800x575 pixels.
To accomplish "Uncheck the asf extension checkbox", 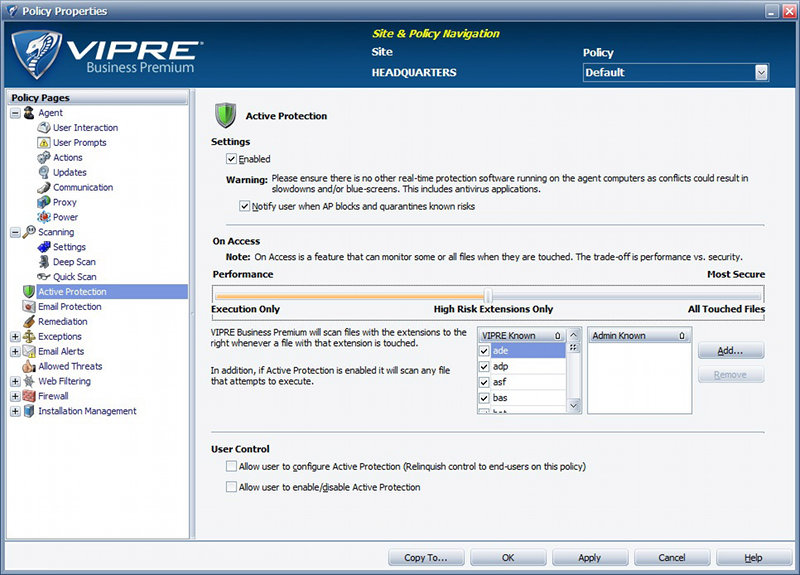I will (x=484, y=382).
